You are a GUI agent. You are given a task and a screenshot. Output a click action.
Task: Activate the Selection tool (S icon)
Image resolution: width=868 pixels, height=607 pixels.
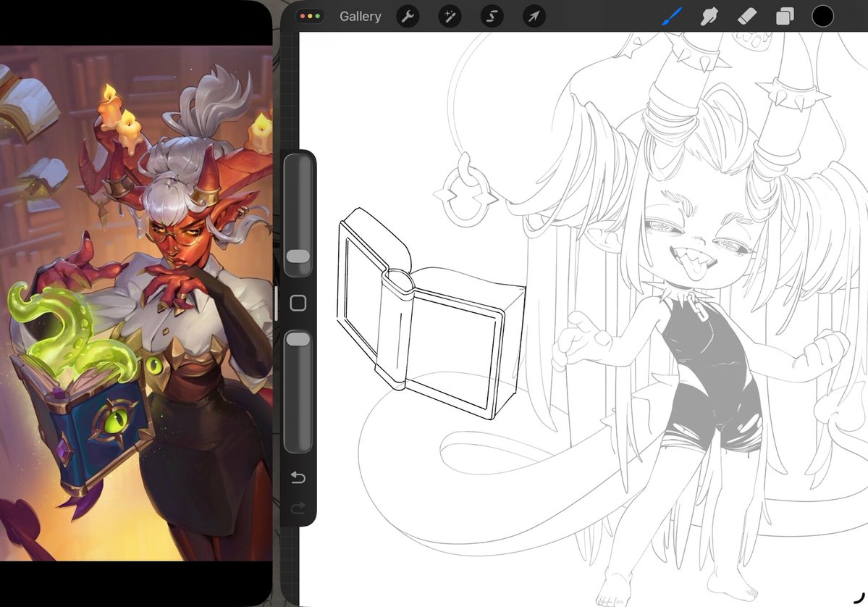(492, 17)
